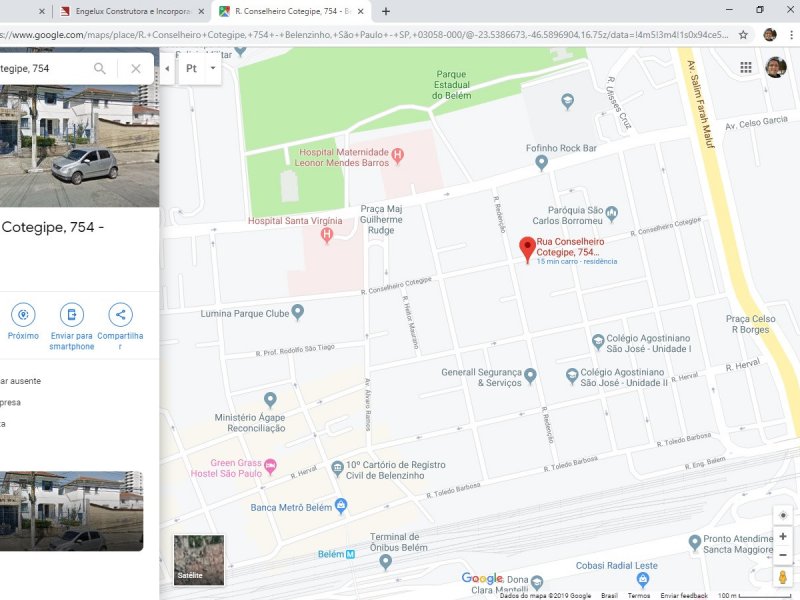Close the Engelux Construtora tab
The width and height of the screenshot is (800, 600).
pyautogui.click(x=202, y=11)
